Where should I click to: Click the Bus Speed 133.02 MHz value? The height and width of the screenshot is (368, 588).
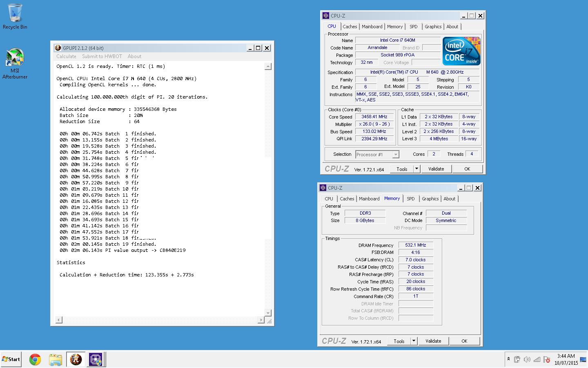tap(374, 132)
